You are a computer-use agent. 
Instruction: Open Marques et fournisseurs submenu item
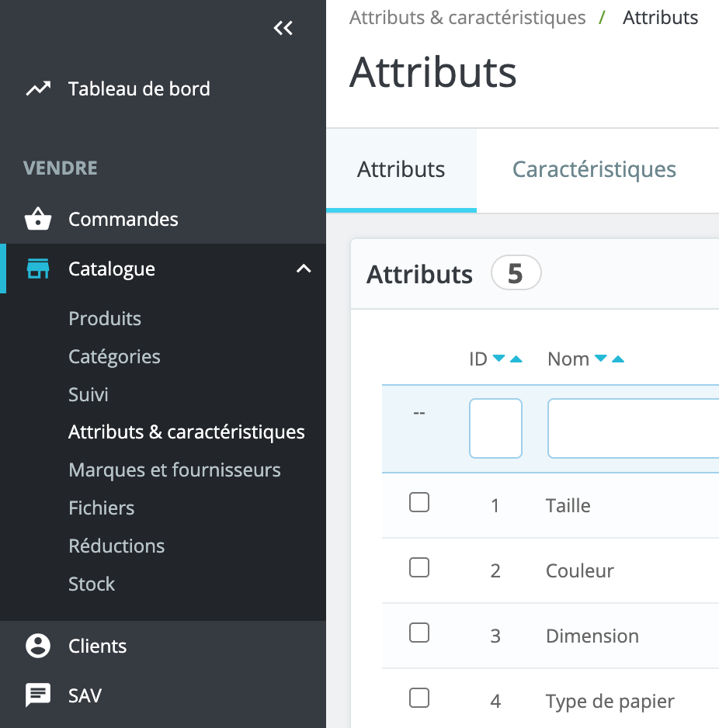pos(175,470)
